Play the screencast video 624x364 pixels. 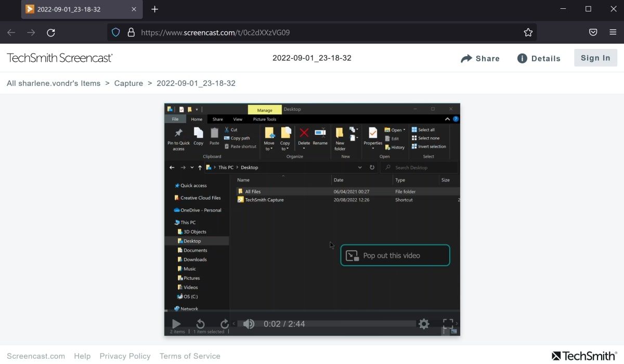click(x=176, y=324)
